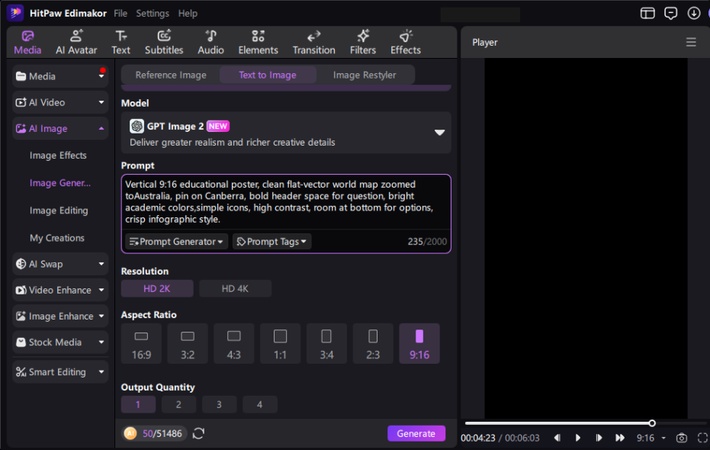Image resolution: width=710 pixels, height=450 pixels.
Task: Choose the 9:16 aspect ratio
Action: [x=419, y=344]
